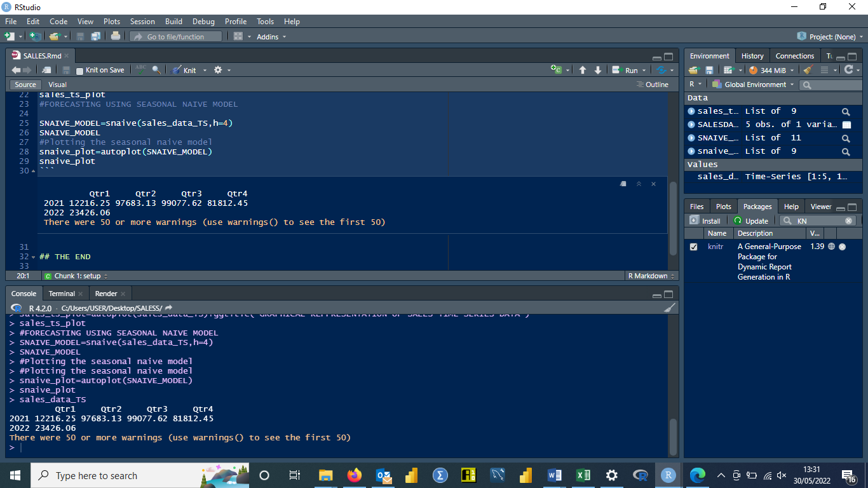This screenshot has height=488, width=868.
Task: Collapse the chunk output with double chevron
Action: click(639, 184)
